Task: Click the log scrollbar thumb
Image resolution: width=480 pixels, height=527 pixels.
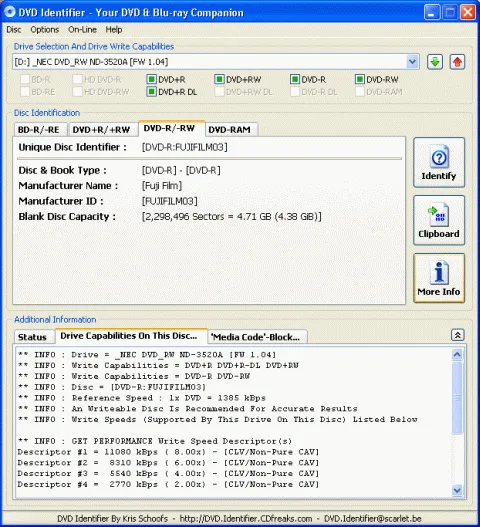Action: pos(457,398)
